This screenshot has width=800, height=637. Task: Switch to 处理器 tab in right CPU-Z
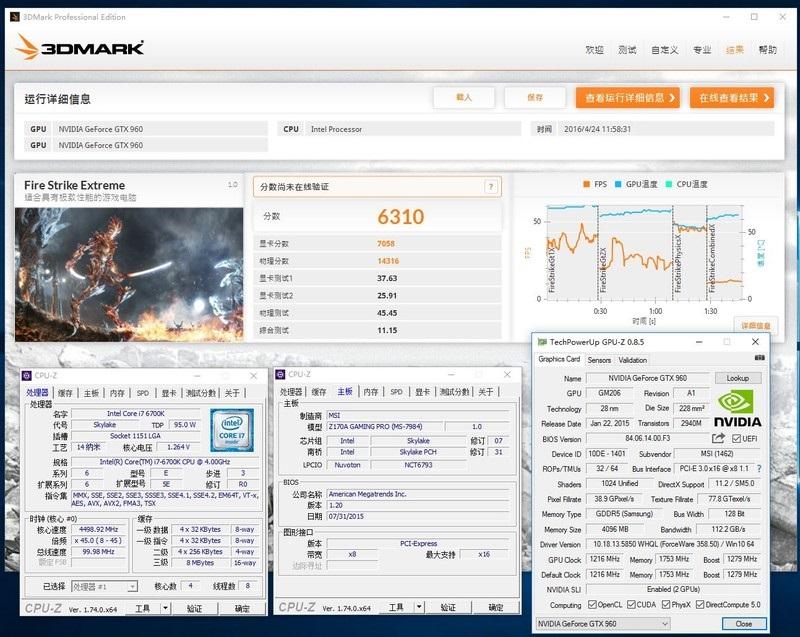point(291,392)
